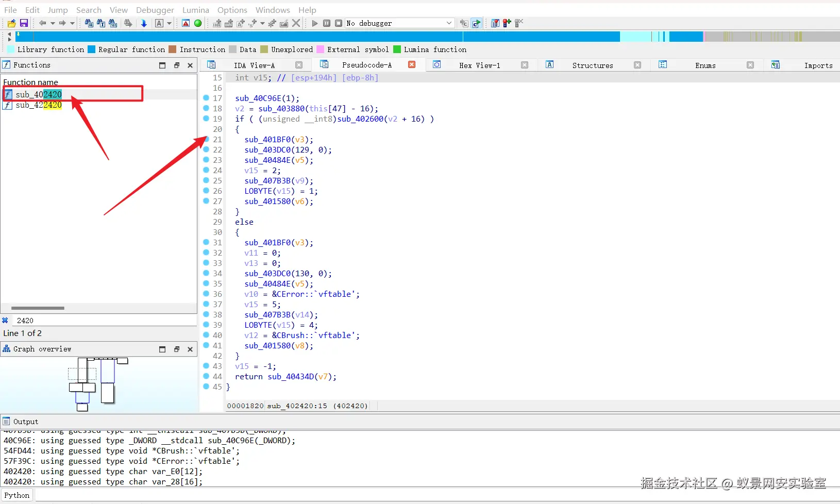This screenshot has width=840, height=504.
Task: Click the add breakpoint icon with green plus
Action: [x=507, y=23]
